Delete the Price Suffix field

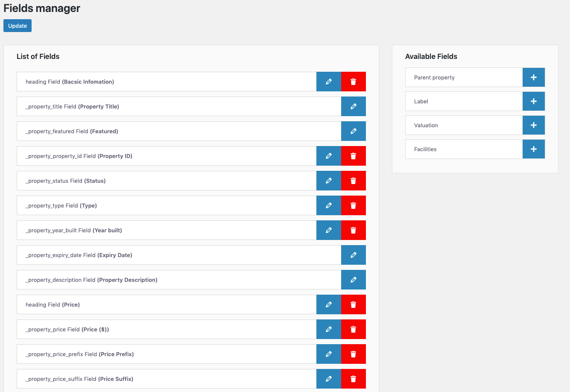click(x=353, y=379)
